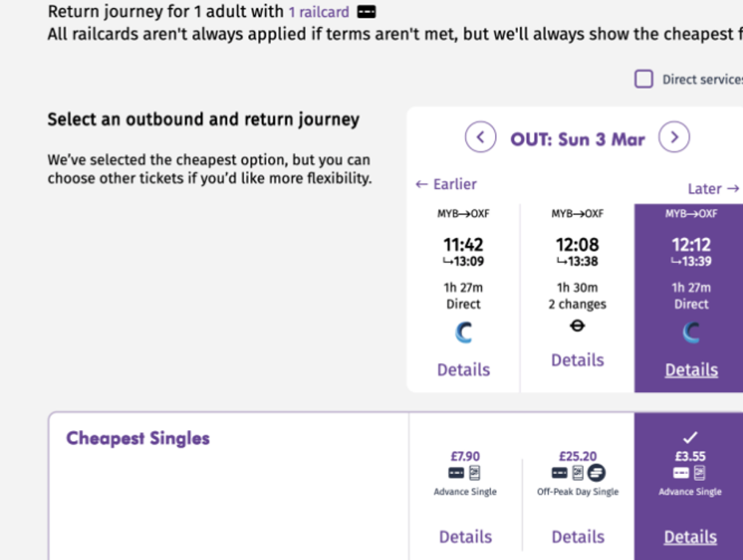Click the round icon under £25.20 fare
Screen dimensions: 743x560
coord(596,473)
